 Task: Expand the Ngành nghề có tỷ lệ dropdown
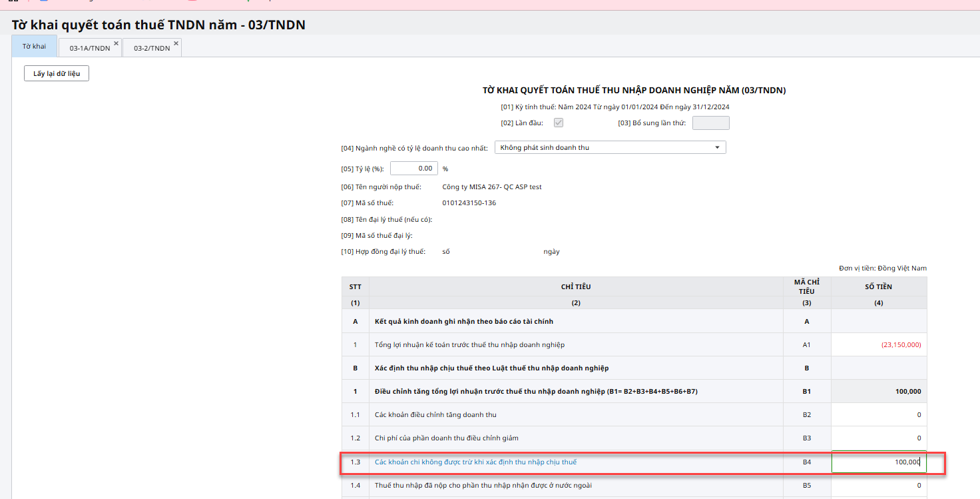coord(610,147)
